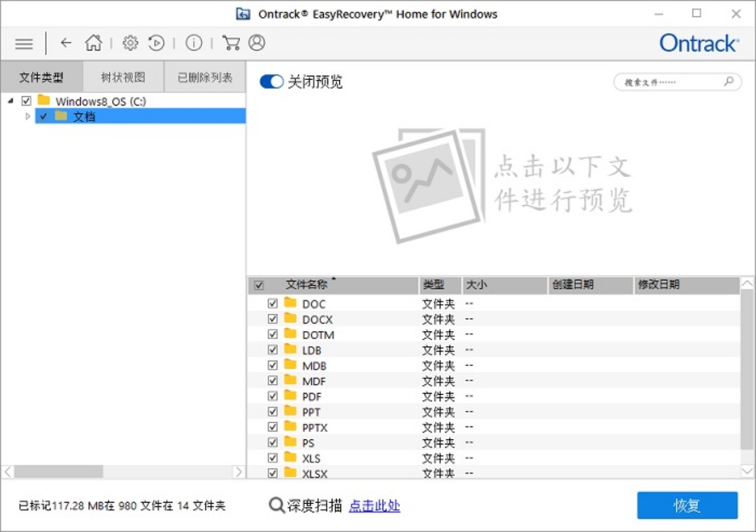Click the MDB folder icon

click(x=291, y=365)
